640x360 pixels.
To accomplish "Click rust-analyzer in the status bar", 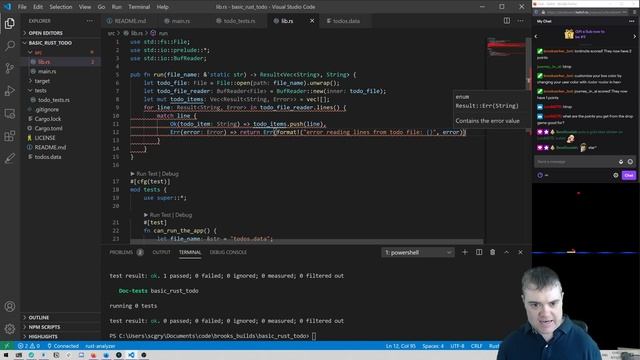I will point(100,346).
